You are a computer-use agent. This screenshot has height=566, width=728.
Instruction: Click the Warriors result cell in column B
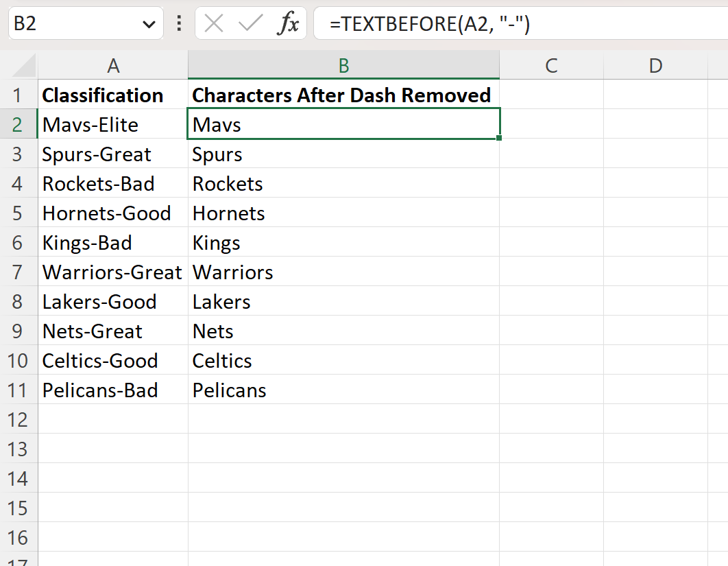(x=343, y=272)
